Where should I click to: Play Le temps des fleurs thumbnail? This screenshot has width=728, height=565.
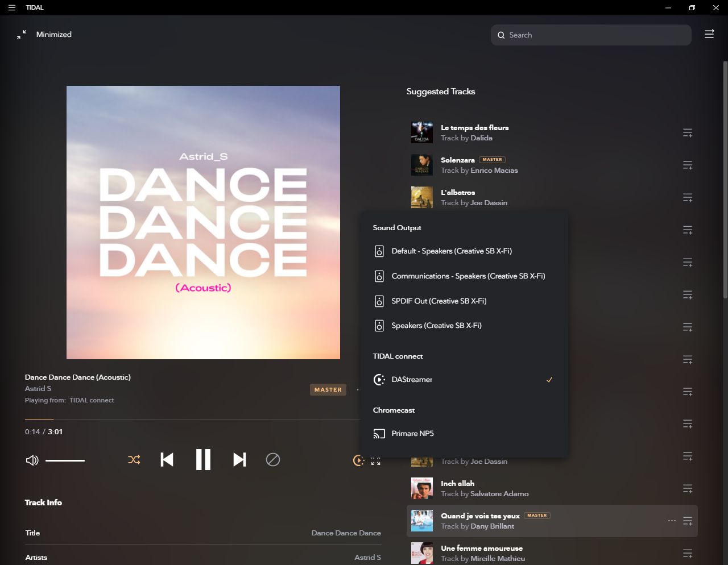pyautogui.click(x=422, y=132)
